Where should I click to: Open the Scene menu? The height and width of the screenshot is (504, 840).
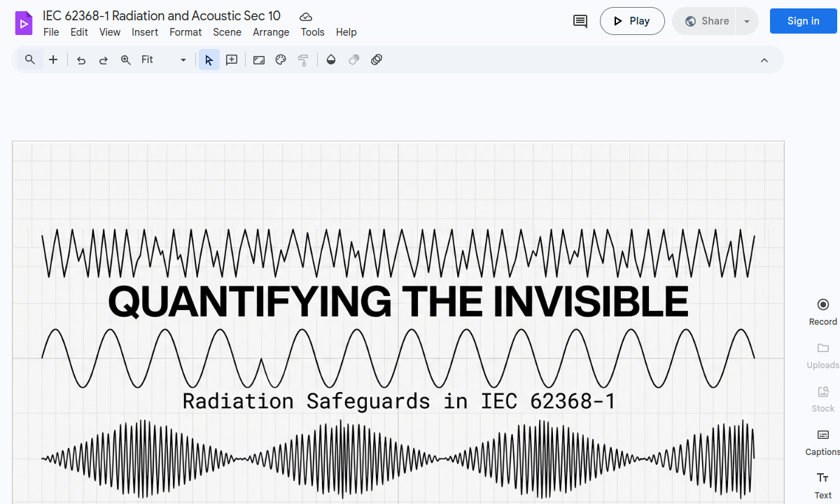pyautogui.click(x=227, y=32)
